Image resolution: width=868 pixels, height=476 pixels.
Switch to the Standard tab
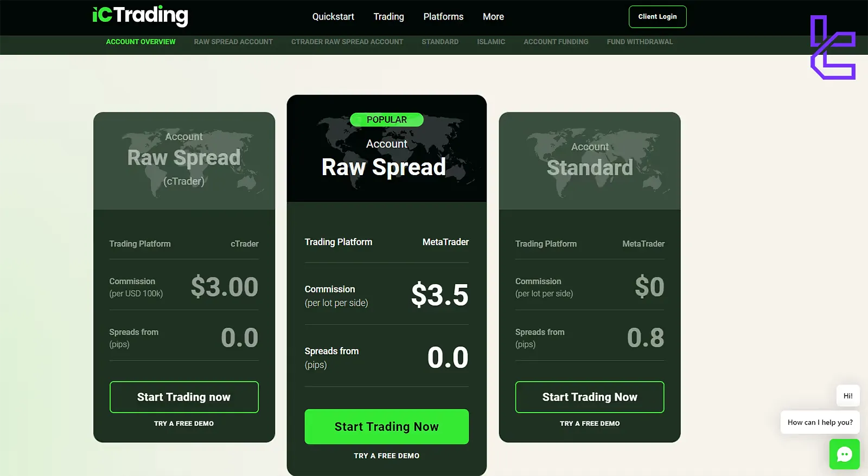[440, 42]
